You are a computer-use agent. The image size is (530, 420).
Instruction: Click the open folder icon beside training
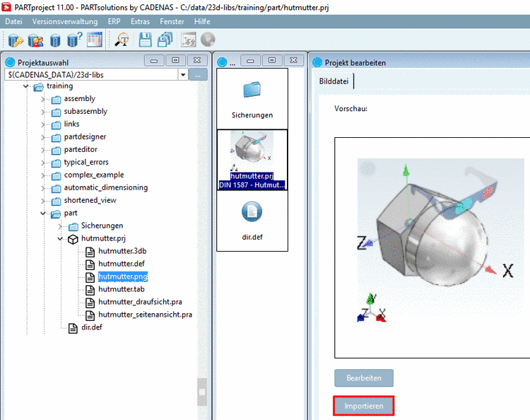click(x=39, y=87)
